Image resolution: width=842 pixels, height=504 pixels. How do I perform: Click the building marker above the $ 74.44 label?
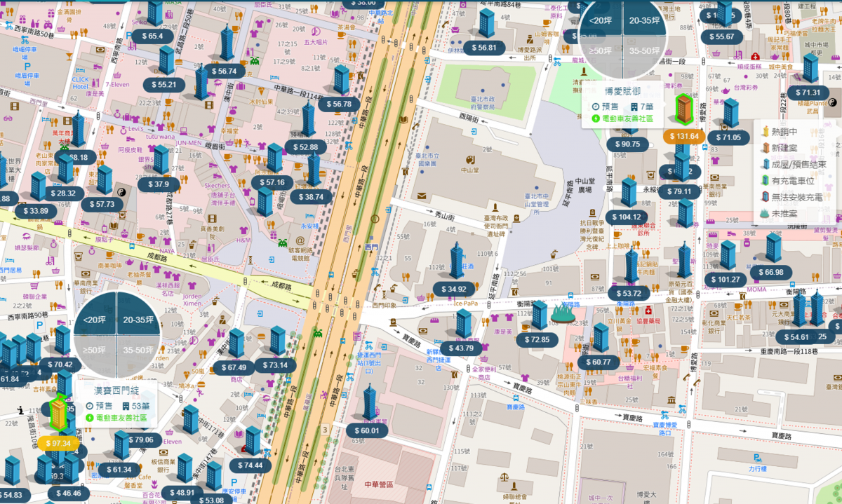point(253,441)
